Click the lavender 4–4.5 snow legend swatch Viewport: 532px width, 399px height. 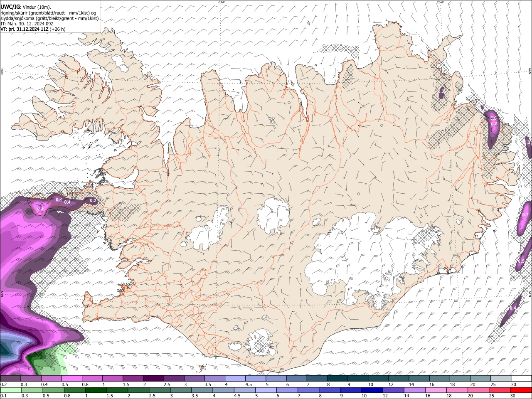pyautogui.click(x=235, y=379)
